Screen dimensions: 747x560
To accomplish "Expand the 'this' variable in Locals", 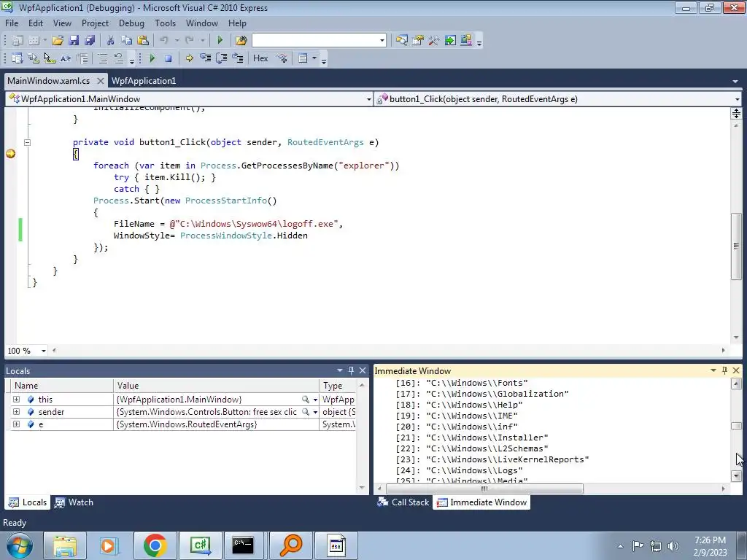I will click(16, 399).
